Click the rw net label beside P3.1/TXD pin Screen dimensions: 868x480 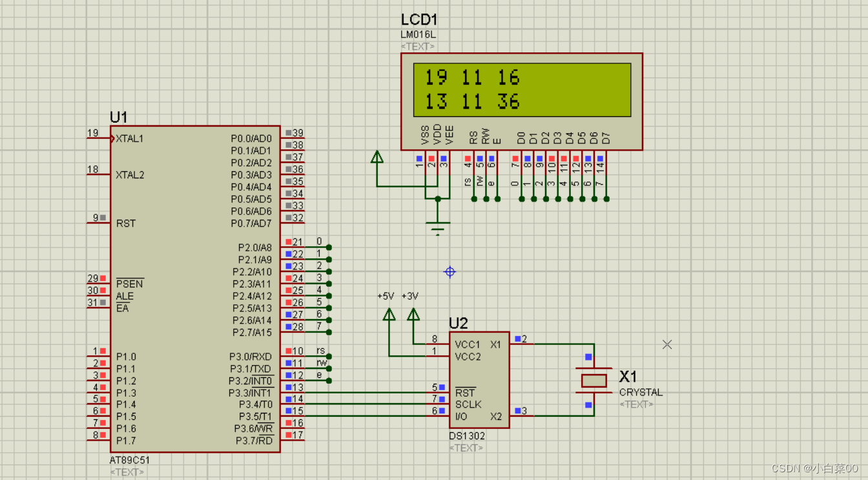click(321, 362)
